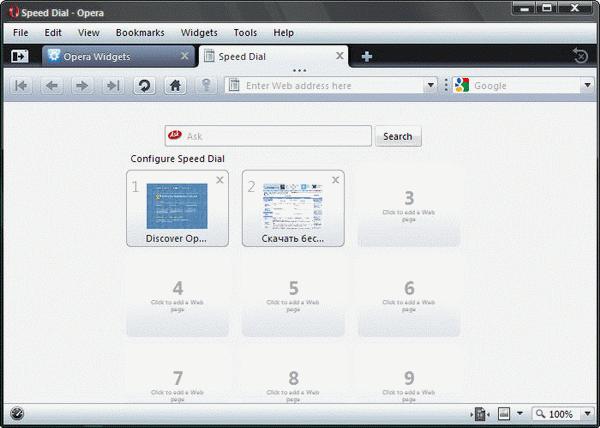Select the Speed Dial tab

tap(274, 57)
